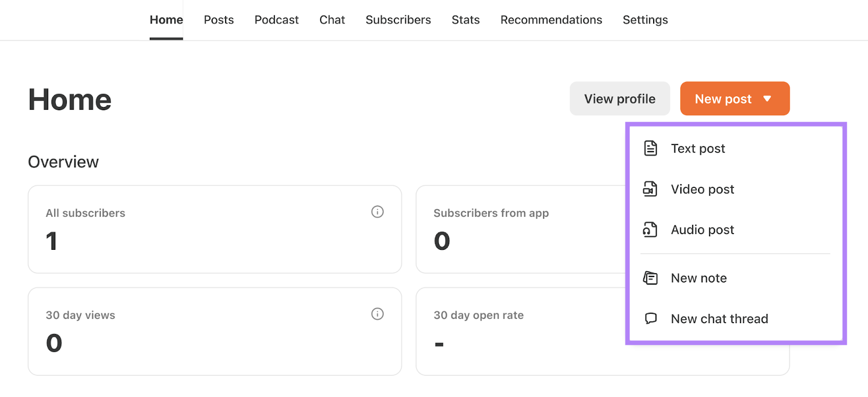Open info icon on All subscribers card
The width and height of the screenshot is (868, 397).
(x=378, y=212)
